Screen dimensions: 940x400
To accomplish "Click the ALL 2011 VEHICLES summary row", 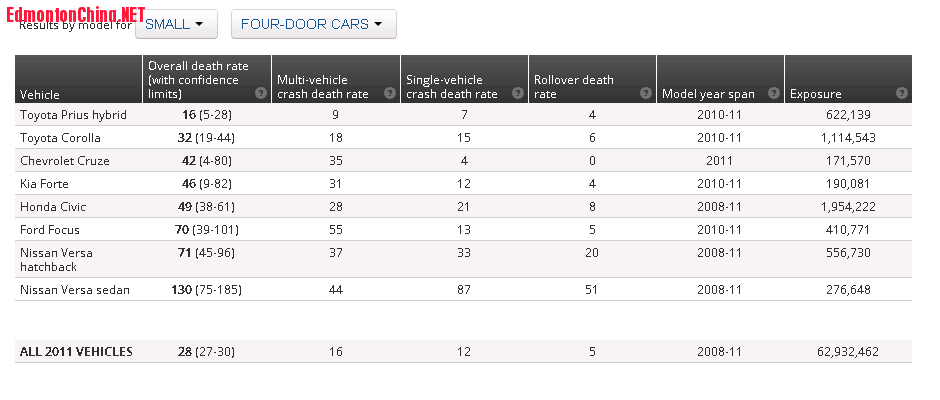I will pos(76,351).
